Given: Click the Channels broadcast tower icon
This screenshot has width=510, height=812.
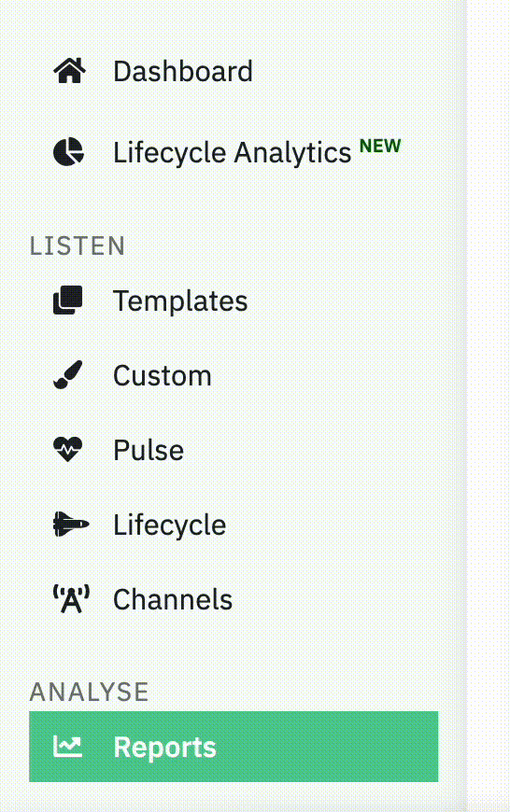Looking at the screenshot, I should [71, 599].
